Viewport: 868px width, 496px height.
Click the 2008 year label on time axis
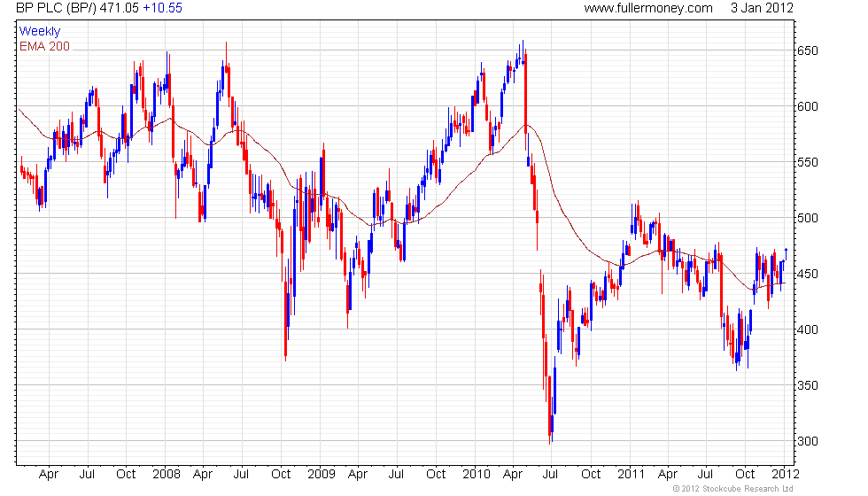click(167, 475)
